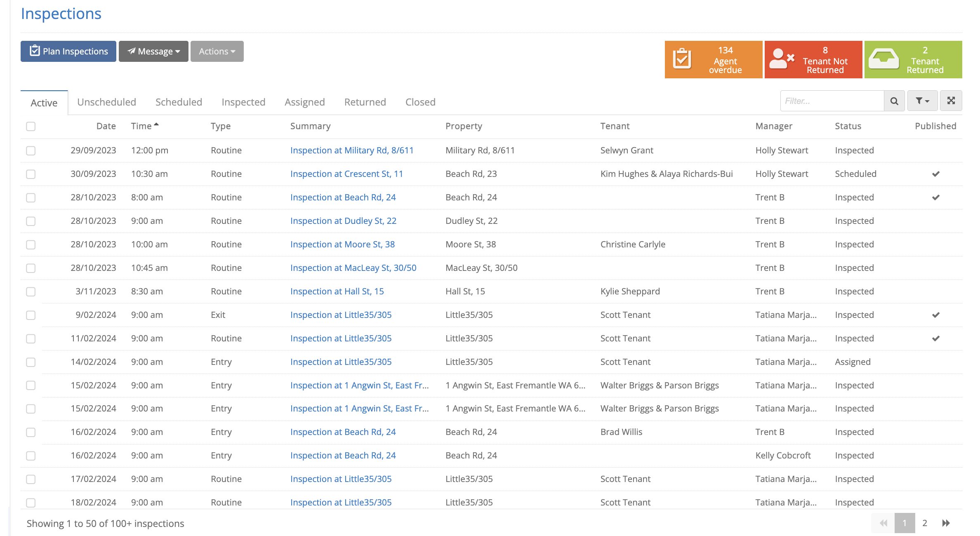Click published checkmark on 11/02/2024 Routine row
This screenshot has width=980, height=536.
(x=936, y=339)
